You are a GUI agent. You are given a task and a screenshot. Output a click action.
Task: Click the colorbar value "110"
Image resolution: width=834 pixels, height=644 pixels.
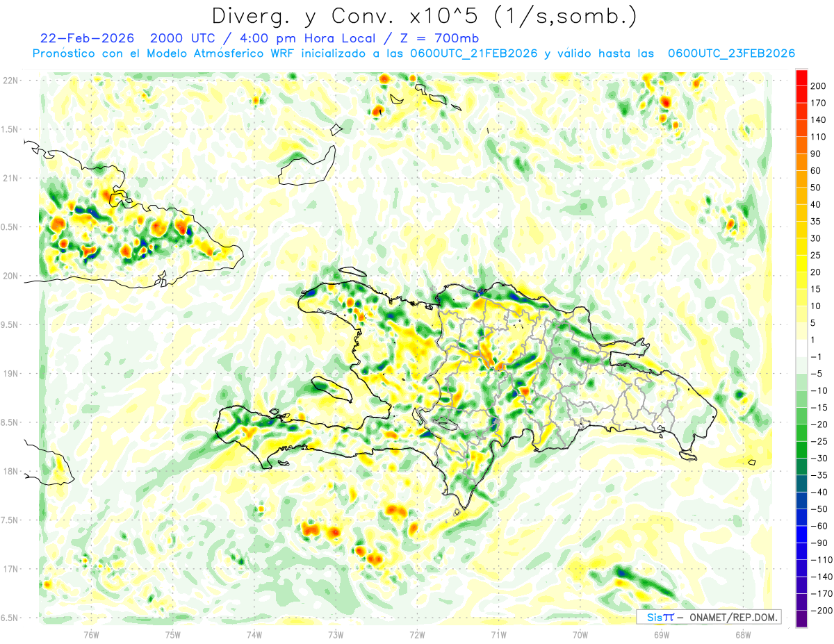click(819, 137)
